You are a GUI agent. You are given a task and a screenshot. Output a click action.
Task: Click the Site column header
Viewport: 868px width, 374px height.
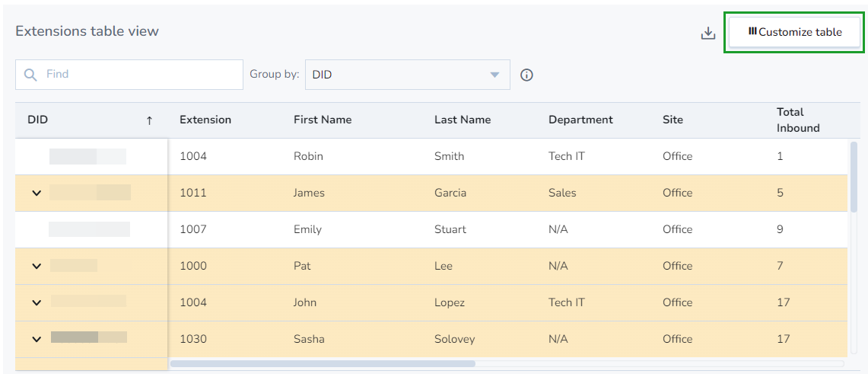click(x=672, y=120)
